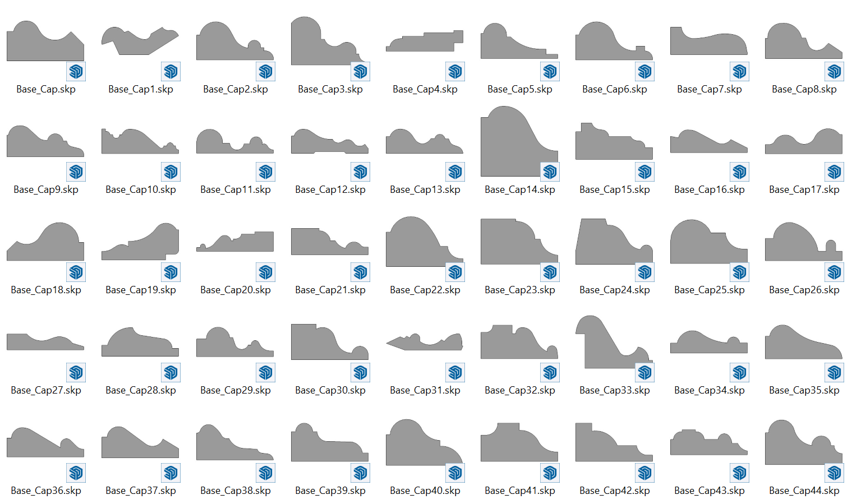
Task: Click the SketchUp badge on Base_Cap20.skp
Action: pyautogui.click(x=266, y=272)
